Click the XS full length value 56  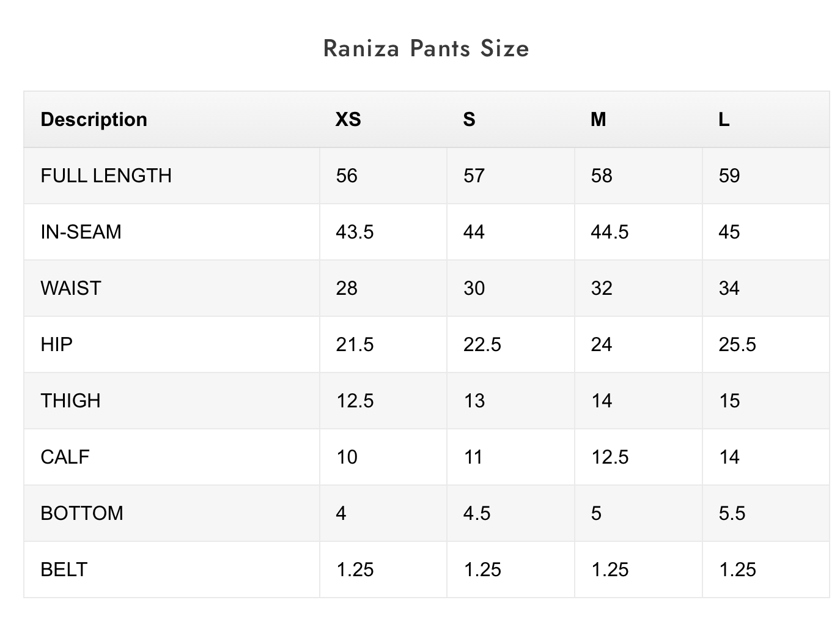(346, 176)
